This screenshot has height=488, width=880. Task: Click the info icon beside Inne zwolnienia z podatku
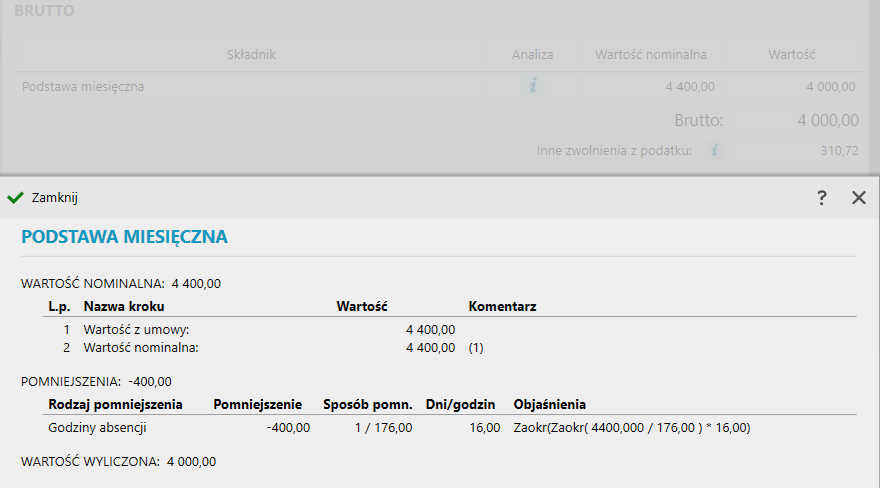click(714, 150)
